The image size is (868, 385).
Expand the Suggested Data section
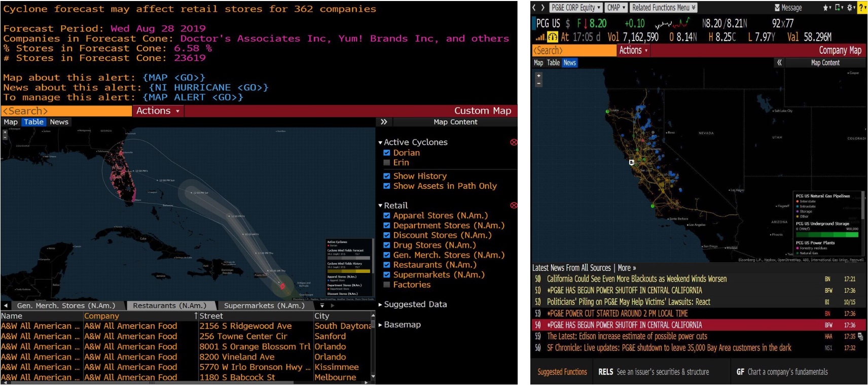click(x=380, y=304)
